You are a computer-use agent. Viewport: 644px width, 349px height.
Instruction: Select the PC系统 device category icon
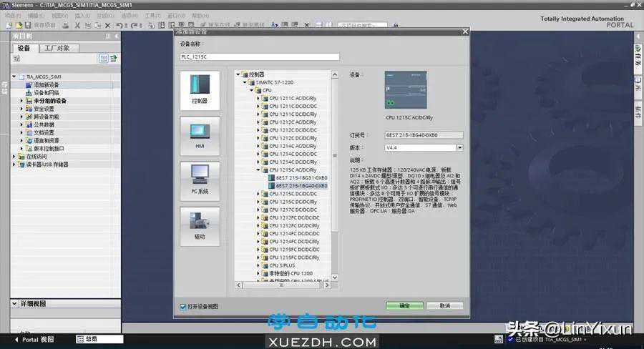pos(200,179)
